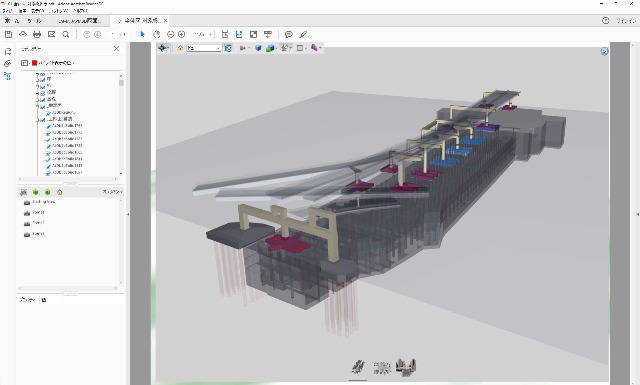Toggle the model tree icon in 3D toolbar
The width and height of the screenshot is (640, 385).
(x=228, y=48)
